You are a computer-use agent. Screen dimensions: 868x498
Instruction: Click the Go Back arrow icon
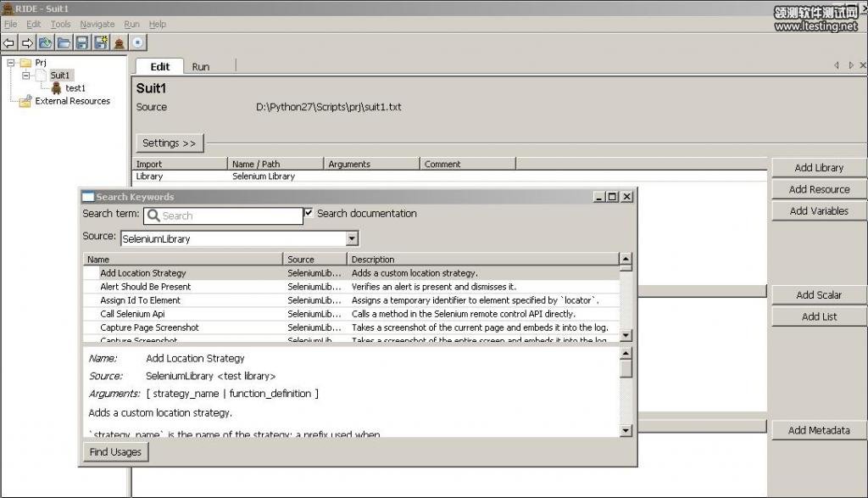pos(9,42)
